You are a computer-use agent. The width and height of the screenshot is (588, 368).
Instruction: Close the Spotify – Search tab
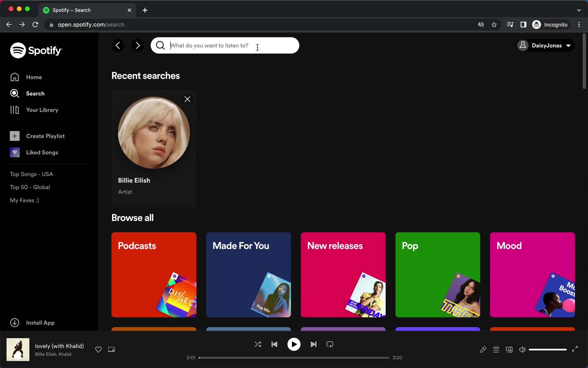click(x=129, y=10)
